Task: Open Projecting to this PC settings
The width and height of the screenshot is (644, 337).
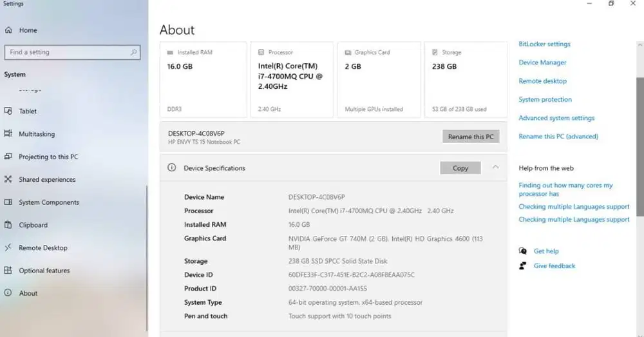Action: click(48, 157)
